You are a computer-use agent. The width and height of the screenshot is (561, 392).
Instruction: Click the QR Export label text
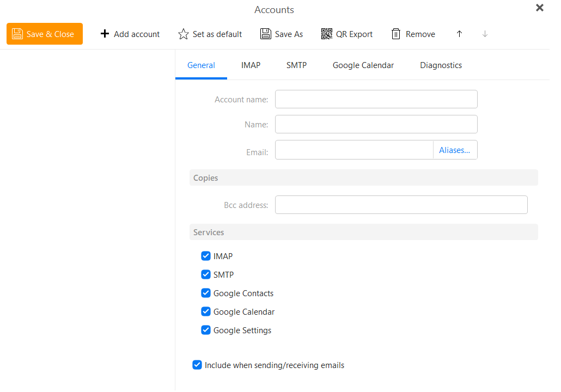coord(354,34)
